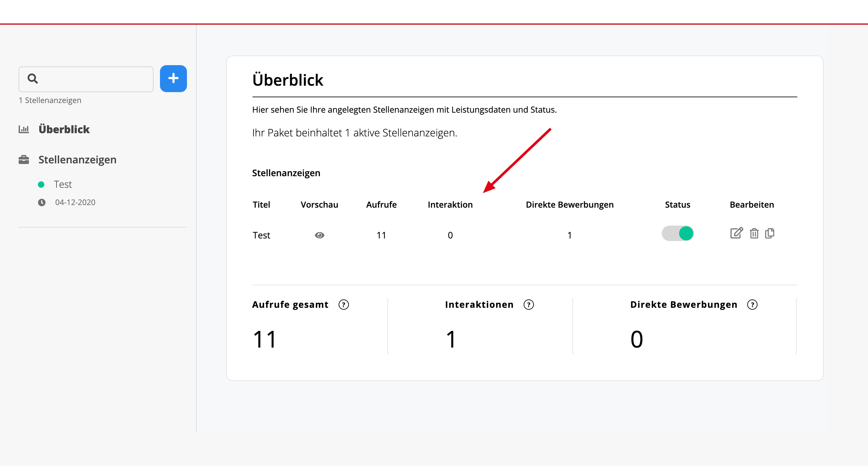Screen dimensions: 868x466
Task: Click the Interaktion column header
Action: [450, 205]
